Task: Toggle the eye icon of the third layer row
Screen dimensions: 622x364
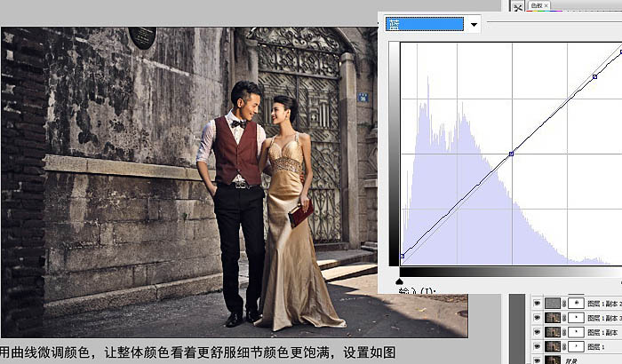Action: point(537,331)
